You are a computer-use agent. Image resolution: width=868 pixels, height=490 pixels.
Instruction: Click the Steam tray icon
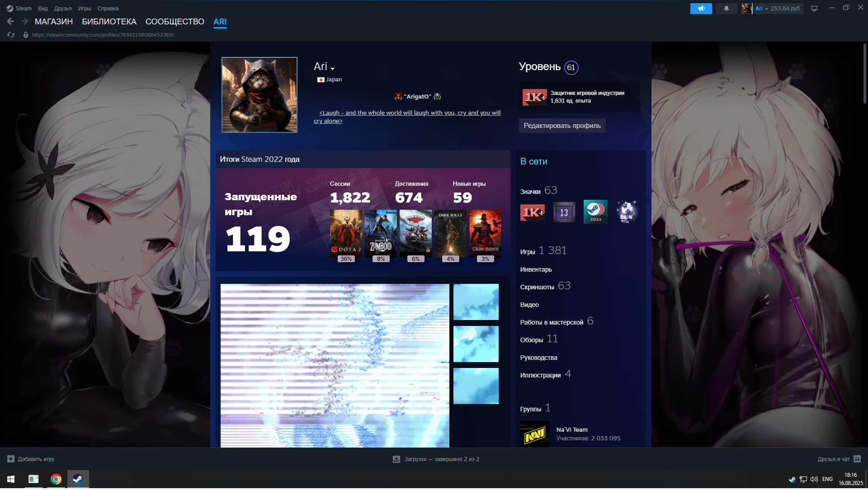pos(792,479)
